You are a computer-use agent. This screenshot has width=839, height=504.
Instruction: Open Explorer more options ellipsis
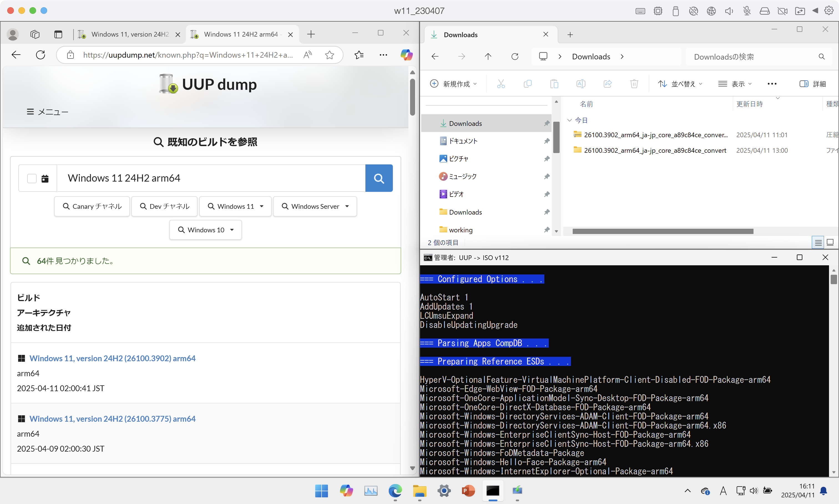(x=772, y=83)
